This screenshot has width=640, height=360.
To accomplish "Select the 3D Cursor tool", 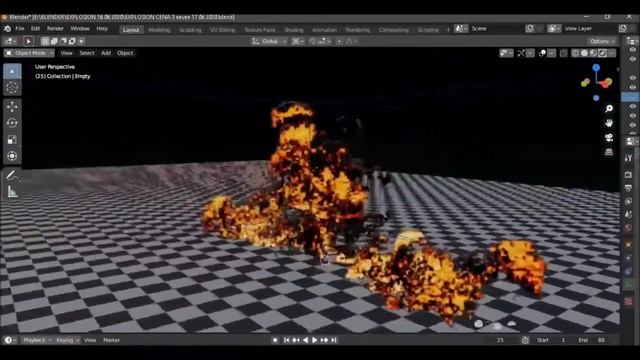I will coord(12,87).
